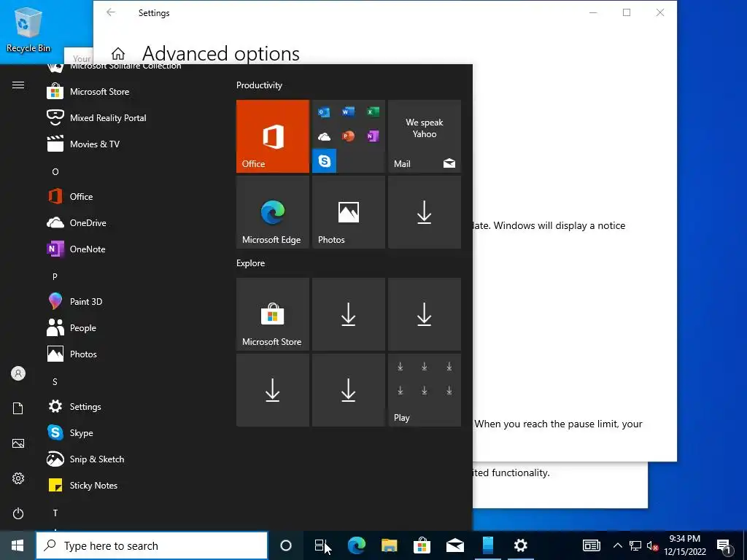Image resolution: width=747 pixels, height=560 pixels.
Task: Open Task View on the taskbar
Action: pyautogui.click(x=320, y=545)
